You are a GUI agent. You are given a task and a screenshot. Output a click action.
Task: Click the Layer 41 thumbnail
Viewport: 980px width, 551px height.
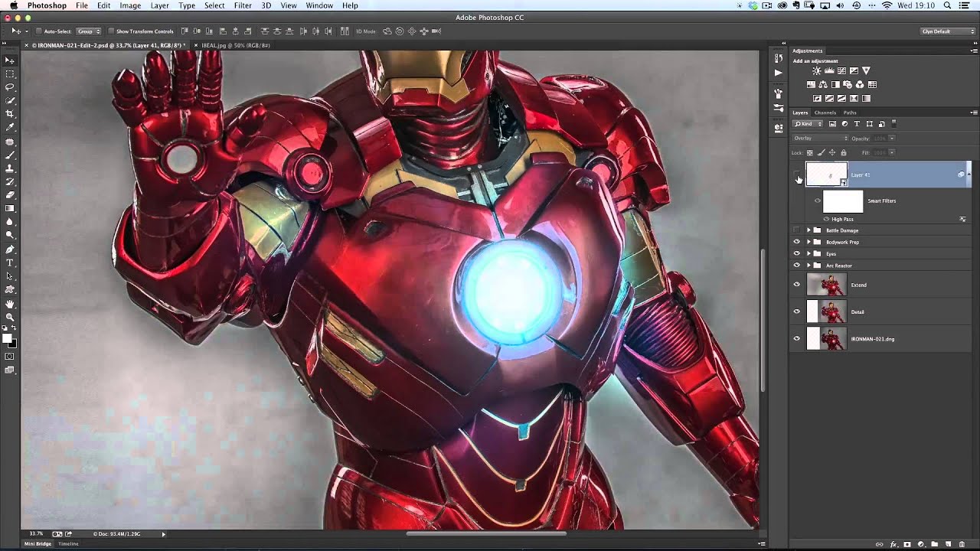(x=826, y=174)
